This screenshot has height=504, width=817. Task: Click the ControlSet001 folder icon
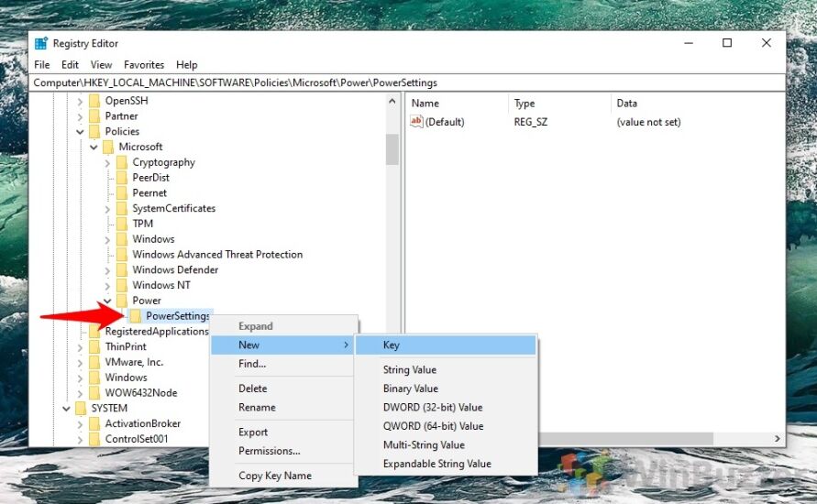[94, 439]
